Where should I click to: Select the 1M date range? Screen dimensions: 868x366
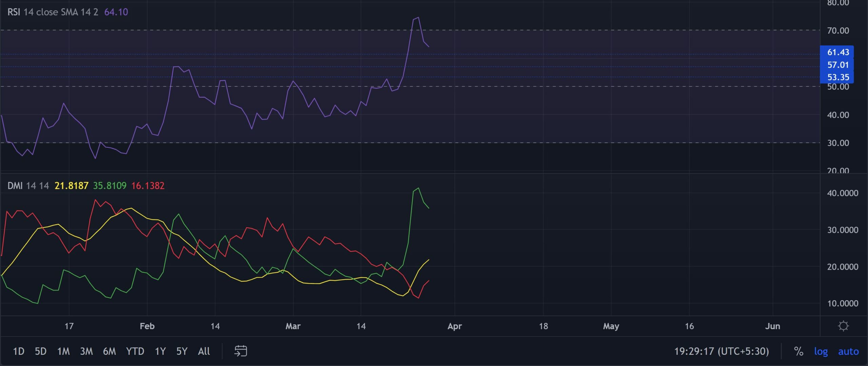[63, 351]
